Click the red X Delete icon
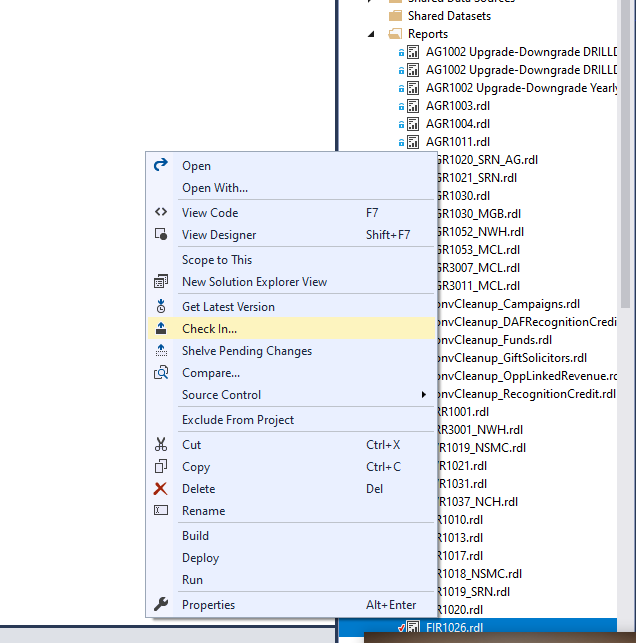 [161, 489]
